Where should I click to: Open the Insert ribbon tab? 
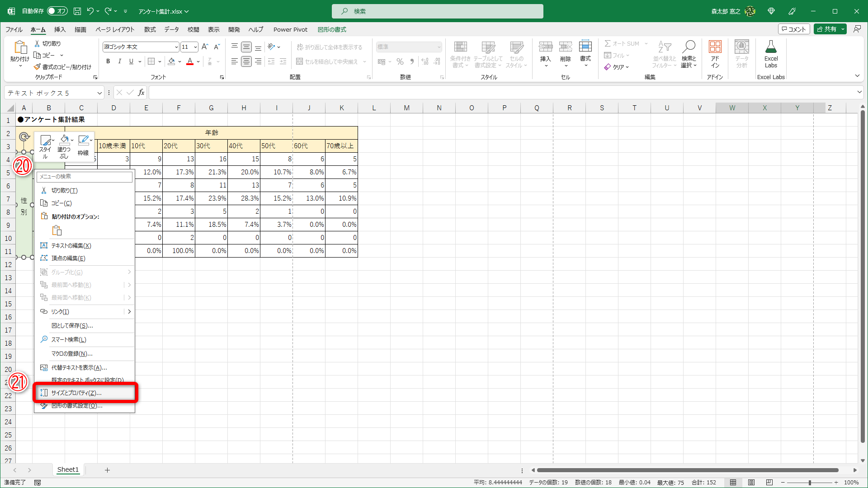pyautogui.click(x=60, y=29)
